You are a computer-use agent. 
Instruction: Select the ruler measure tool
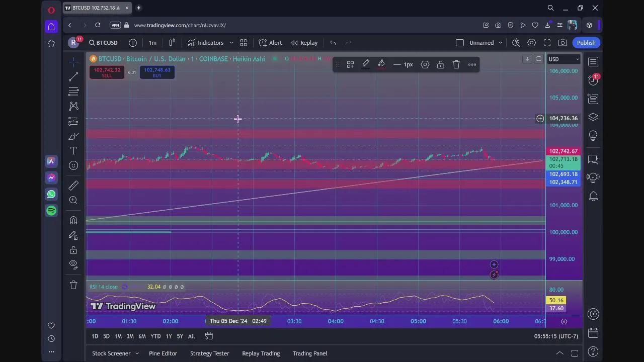coord(73,185)
